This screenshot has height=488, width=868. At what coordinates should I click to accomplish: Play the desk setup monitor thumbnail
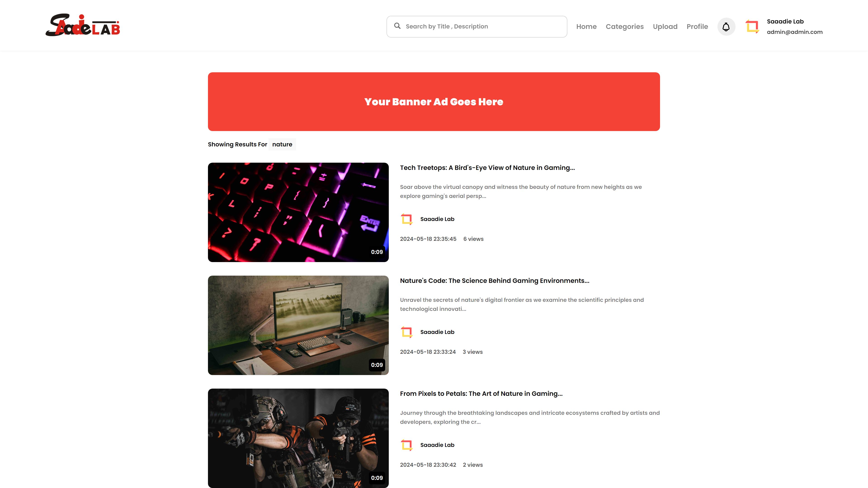pos(298,325)
